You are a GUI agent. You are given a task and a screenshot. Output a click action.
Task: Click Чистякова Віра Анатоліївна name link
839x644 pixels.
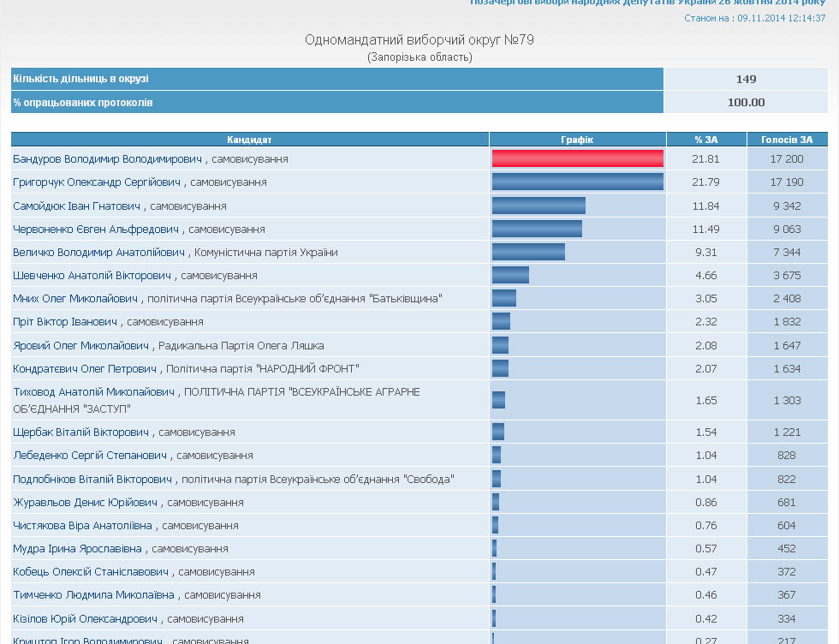[x=82, y=525]
